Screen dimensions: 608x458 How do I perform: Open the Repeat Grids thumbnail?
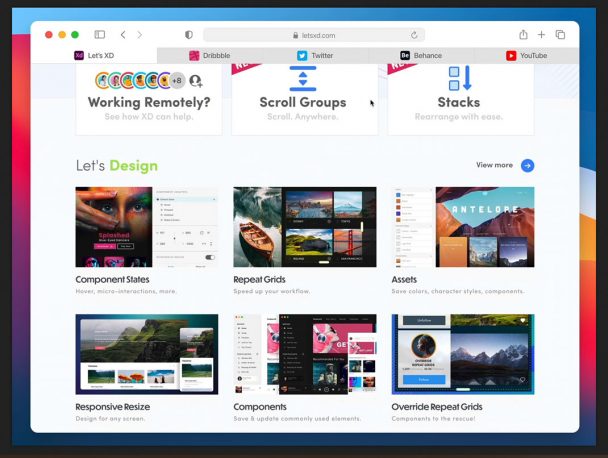click(x=304, y=227)
